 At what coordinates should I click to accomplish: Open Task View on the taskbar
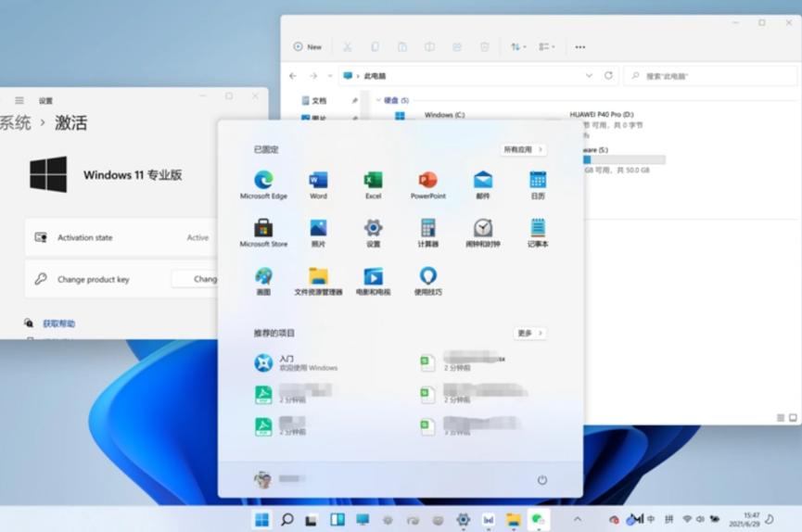click(311, 520)
